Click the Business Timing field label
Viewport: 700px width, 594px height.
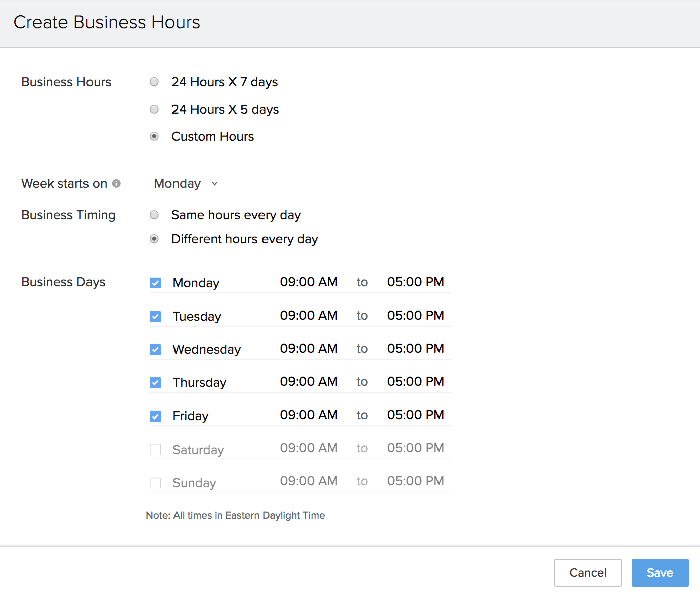(x=68, y=215)
